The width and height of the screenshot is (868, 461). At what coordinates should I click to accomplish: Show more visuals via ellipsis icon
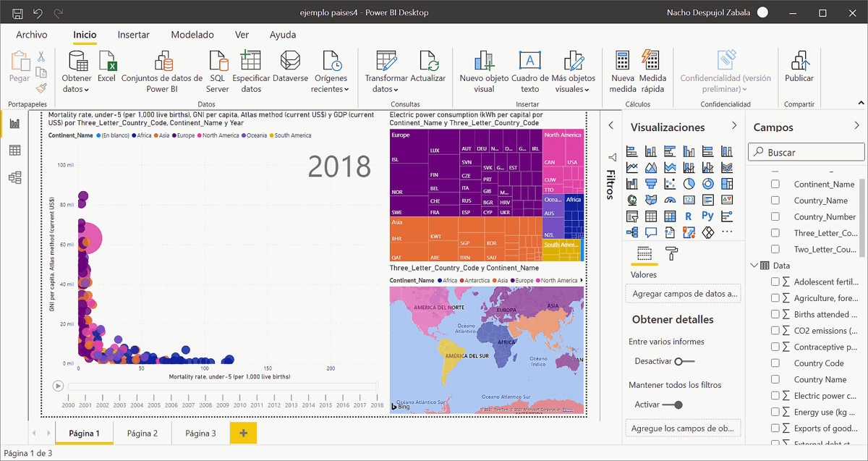point(727,232)
